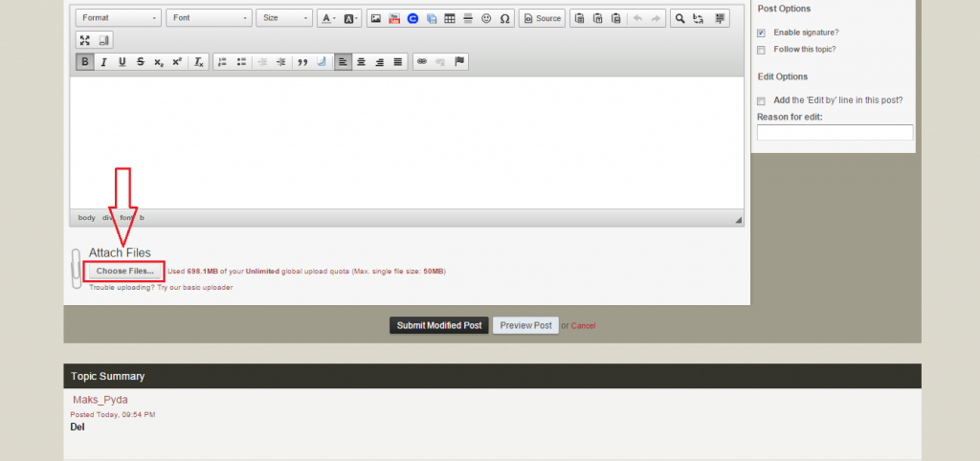
Task: Toggle Bold formatting
Action: [x=85, y=61]
